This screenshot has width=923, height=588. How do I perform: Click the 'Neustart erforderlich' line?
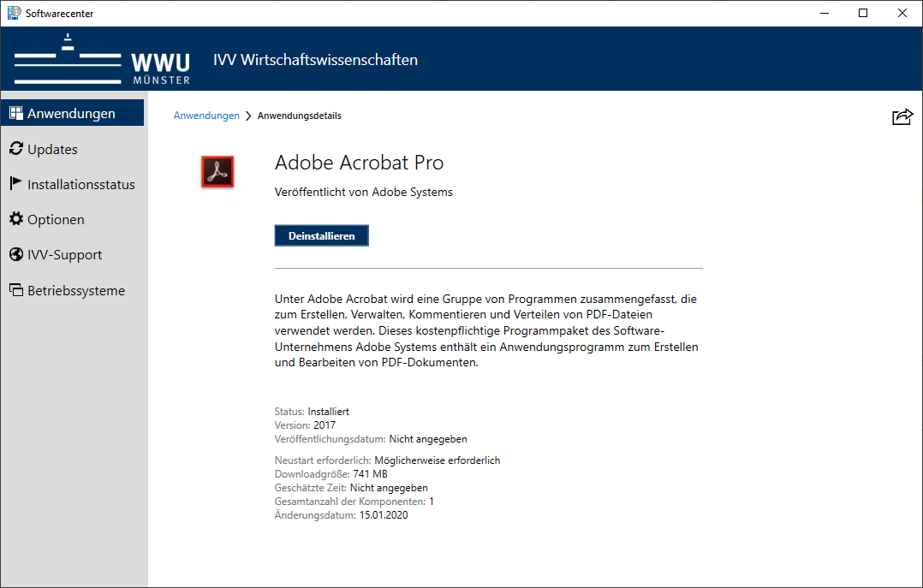coord(387,460)
